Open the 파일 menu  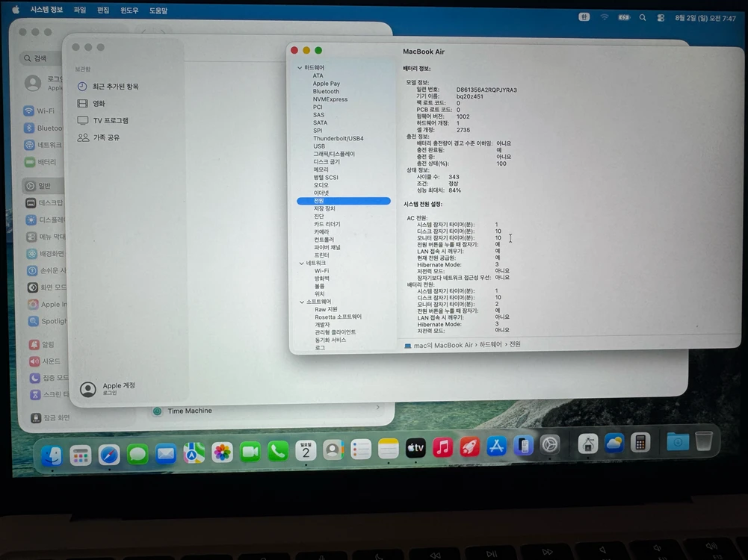(x=80, y=10)
